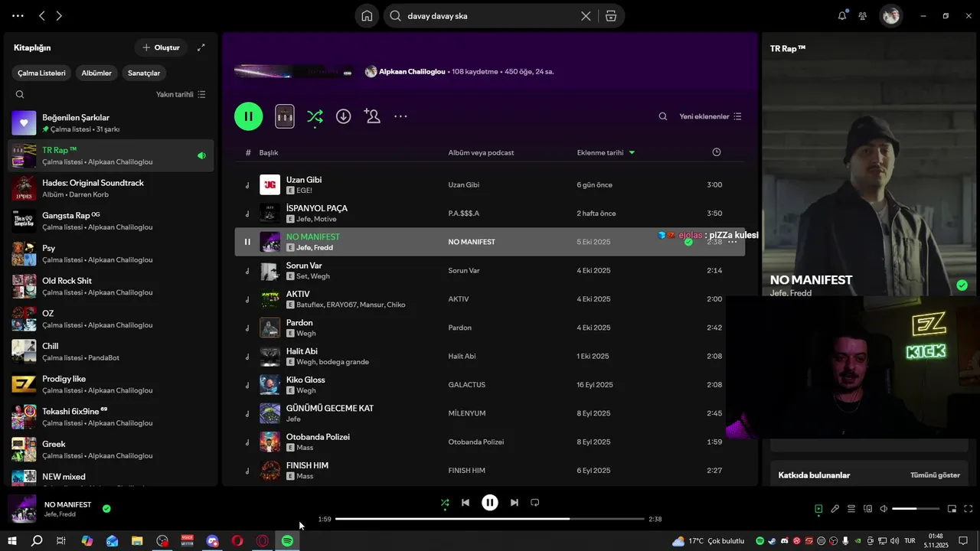Viewport: 980px width, 551px height.
Task: Open the Yeni eklenenler sort dropdown
Action: [710, 116]
